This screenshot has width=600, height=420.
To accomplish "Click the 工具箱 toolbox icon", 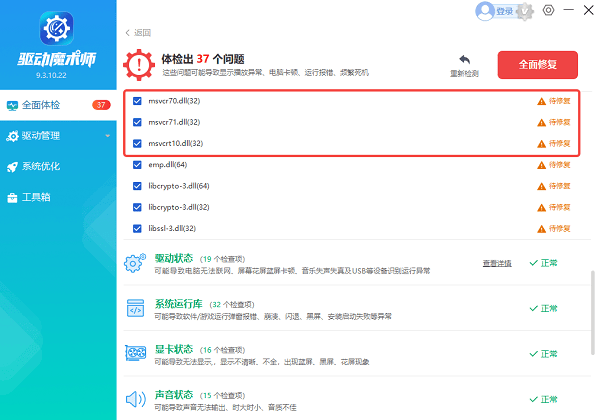I will point(12,198).
